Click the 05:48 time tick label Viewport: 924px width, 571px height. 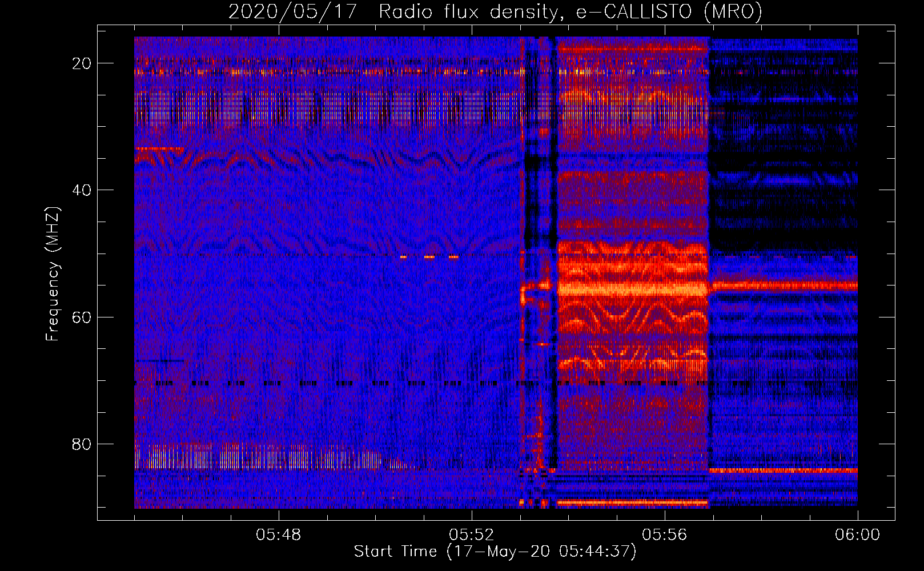[279, 535]
